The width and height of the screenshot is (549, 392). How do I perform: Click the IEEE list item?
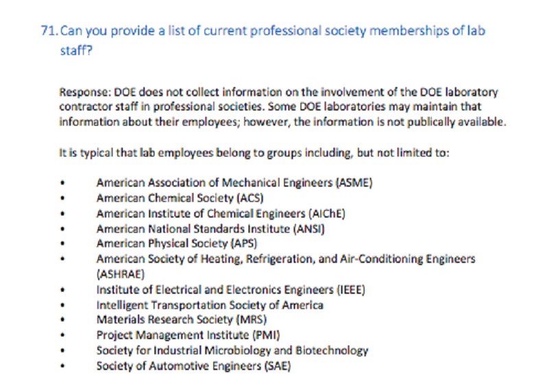231,290
